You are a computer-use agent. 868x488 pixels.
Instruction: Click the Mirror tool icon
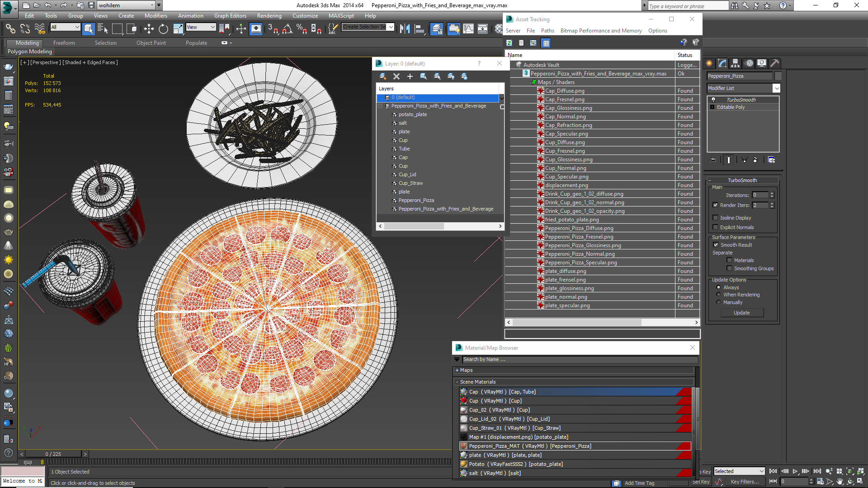(405, 29)
